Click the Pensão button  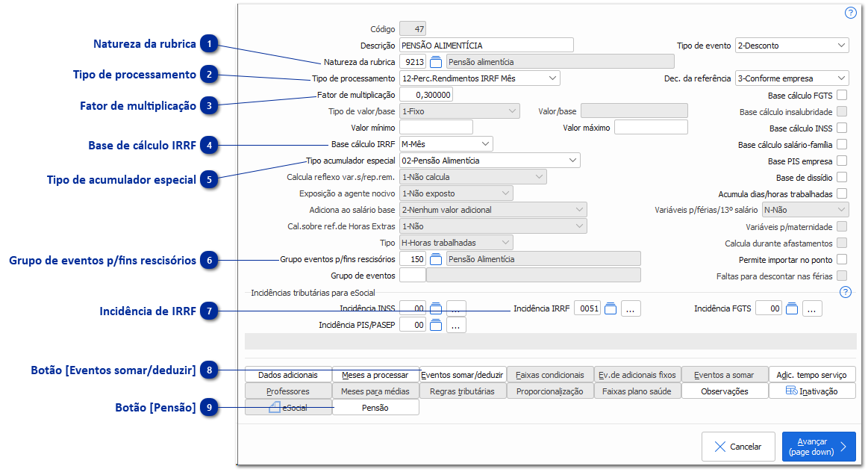tap(375, 408)
